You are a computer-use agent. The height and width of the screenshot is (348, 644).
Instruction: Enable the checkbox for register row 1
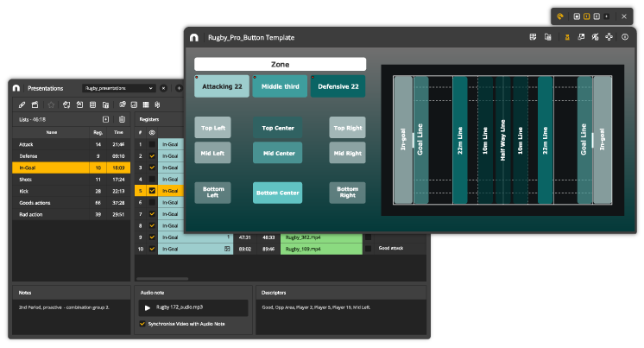point(153,144)
